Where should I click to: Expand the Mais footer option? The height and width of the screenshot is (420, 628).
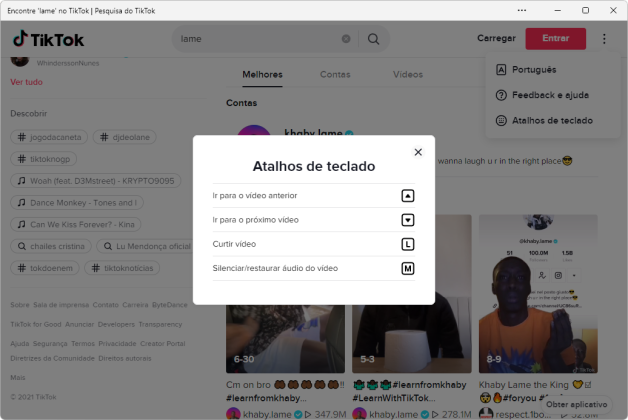tap(18, 378)
